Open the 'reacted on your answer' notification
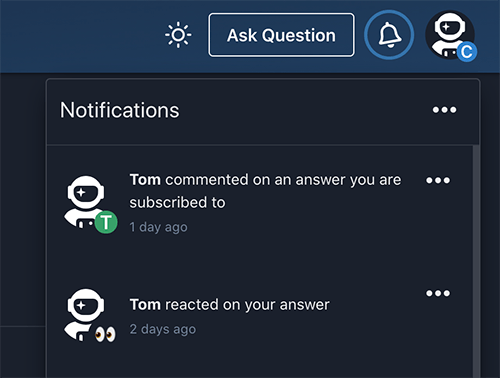 tap(259, 315)
